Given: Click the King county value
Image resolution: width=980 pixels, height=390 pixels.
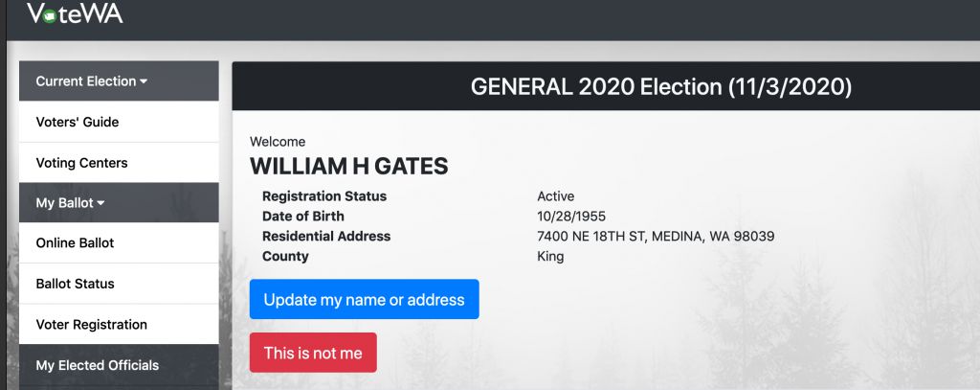Looking at the screenshot, I should click(x=550, y=256).
